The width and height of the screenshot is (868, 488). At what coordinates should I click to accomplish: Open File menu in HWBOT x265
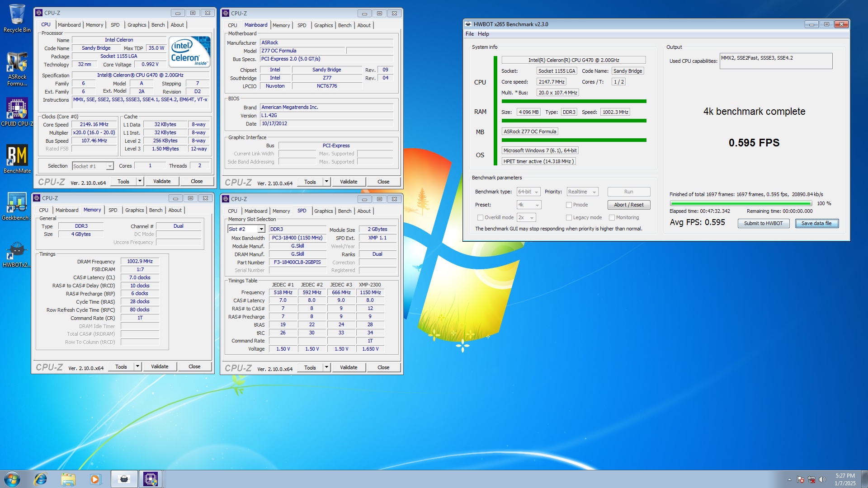[x=470, y=34]
